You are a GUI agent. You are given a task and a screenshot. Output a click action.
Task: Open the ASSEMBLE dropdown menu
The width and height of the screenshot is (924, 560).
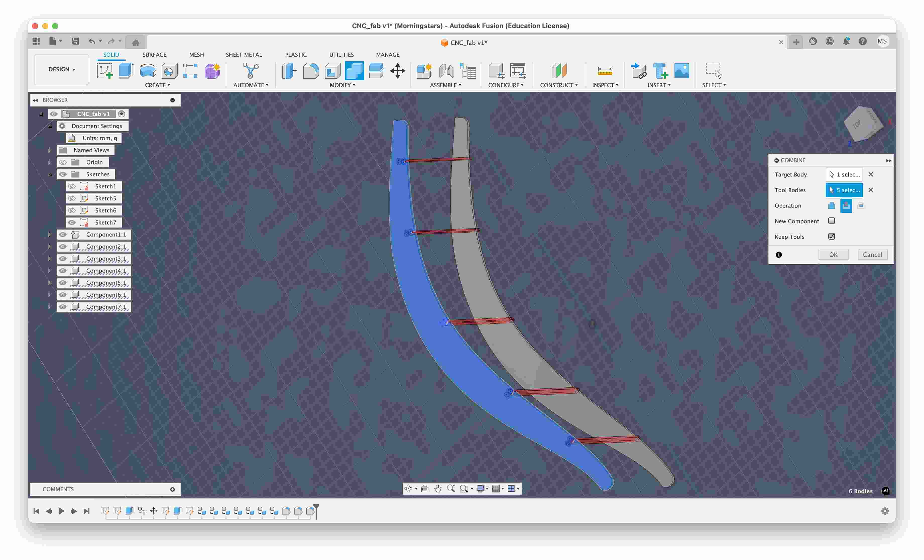(x=445, y=85)
